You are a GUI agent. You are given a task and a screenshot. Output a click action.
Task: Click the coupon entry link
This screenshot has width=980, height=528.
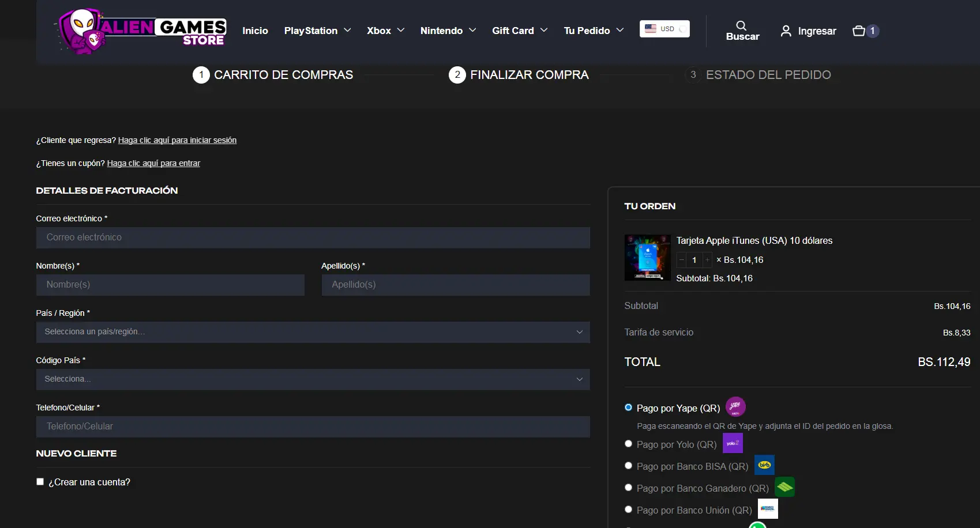(153, 163)
